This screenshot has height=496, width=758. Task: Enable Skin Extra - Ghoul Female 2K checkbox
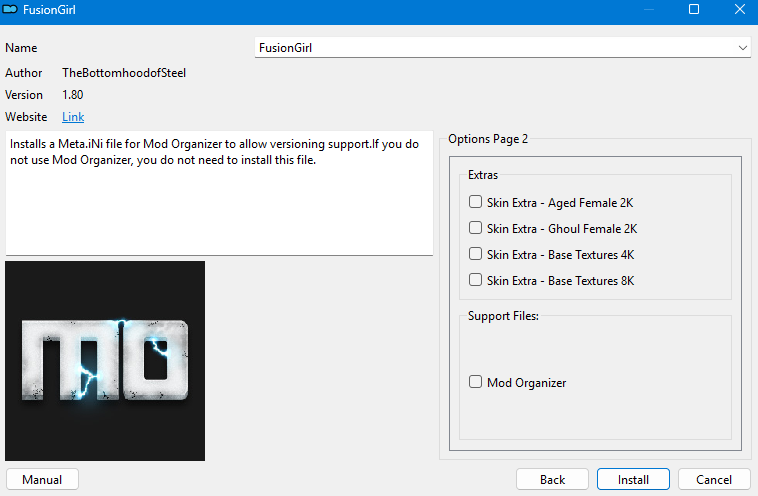click(475, 228)
